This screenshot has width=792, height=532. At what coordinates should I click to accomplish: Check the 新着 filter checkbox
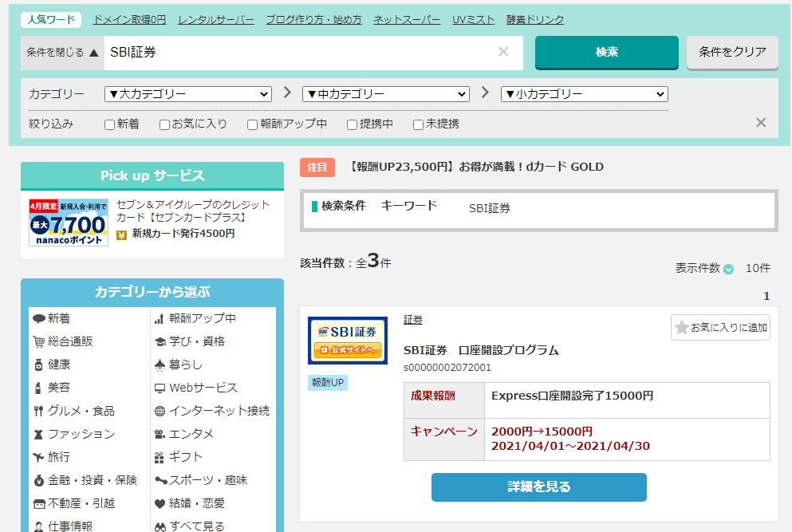coord(109,124)
